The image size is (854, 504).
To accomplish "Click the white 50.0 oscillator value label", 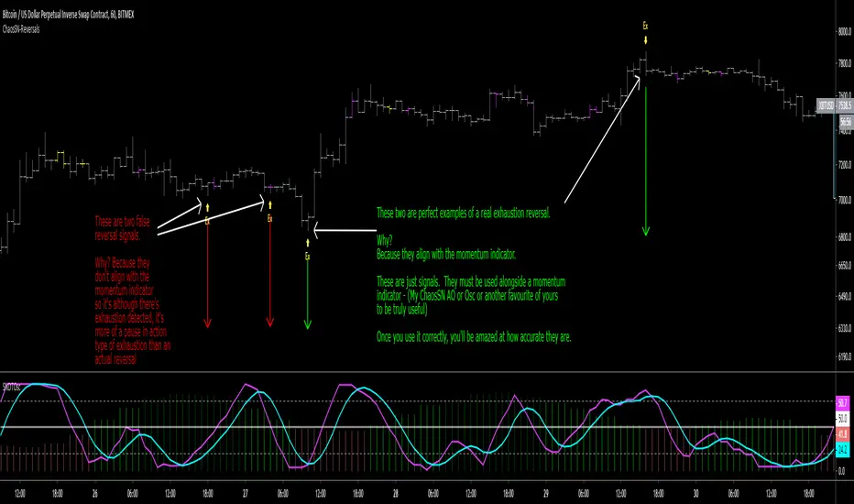I will [843, 419].
